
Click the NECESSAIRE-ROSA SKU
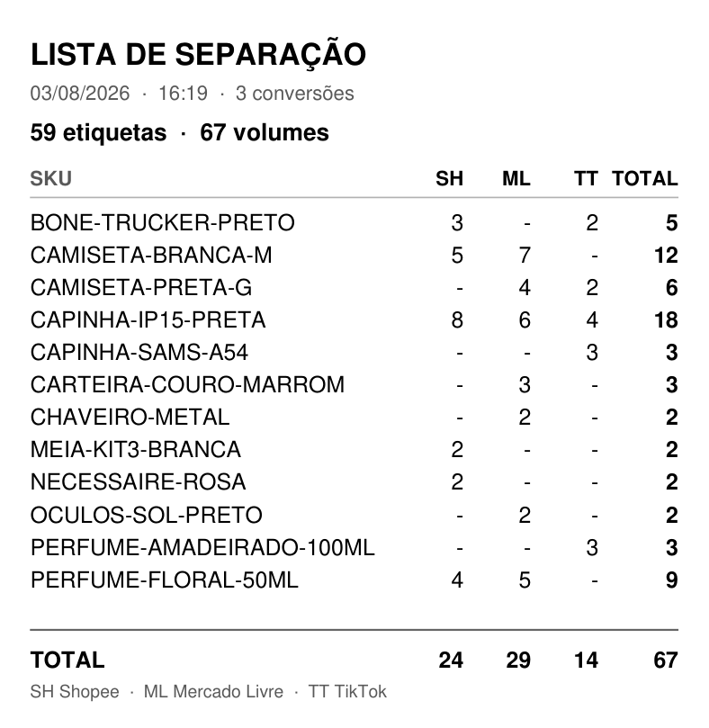139,482
